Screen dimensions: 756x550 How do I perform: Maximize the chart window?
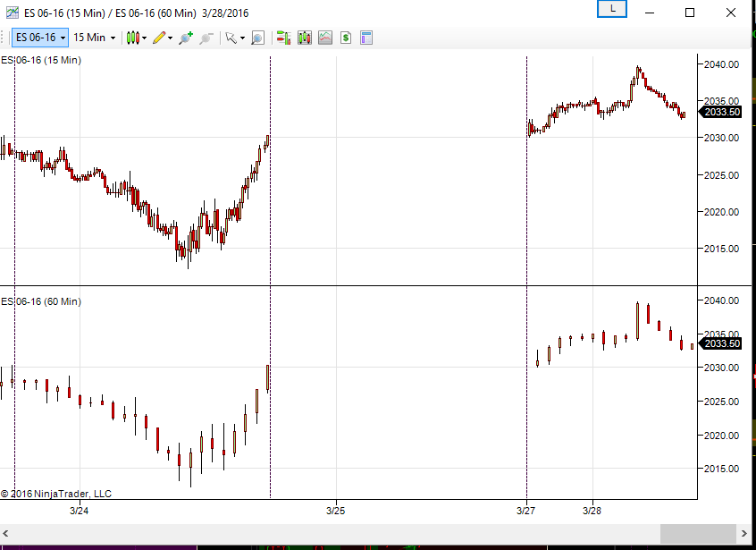click(x=690, y=13)
